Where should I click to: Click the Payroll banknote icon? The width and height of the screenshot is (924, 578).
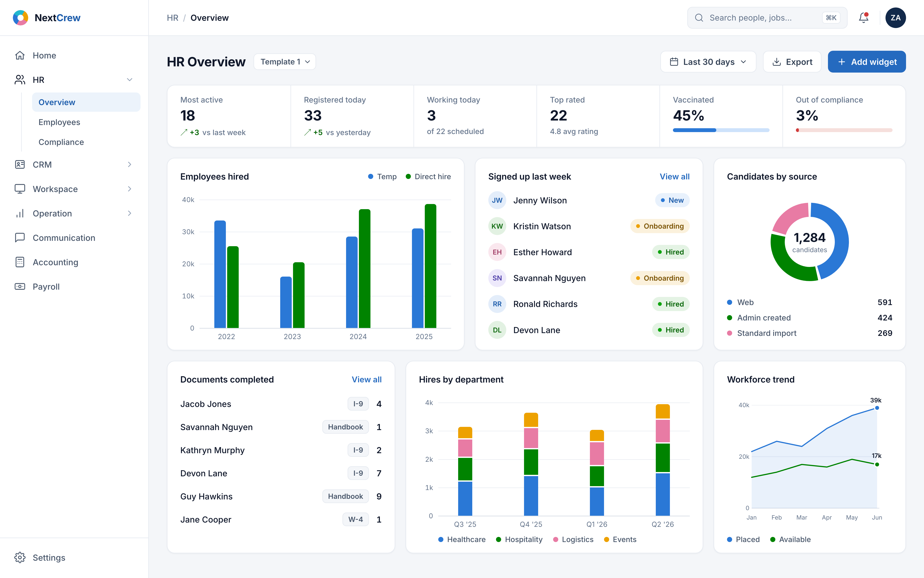[x=20, y=287]
